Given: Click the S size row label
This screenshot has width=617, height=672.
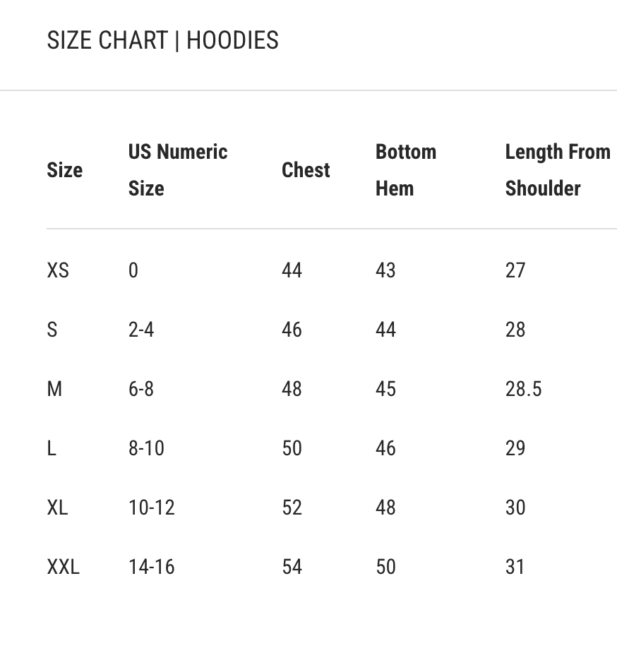Looking at the screenshot, I should coord(52,330).
